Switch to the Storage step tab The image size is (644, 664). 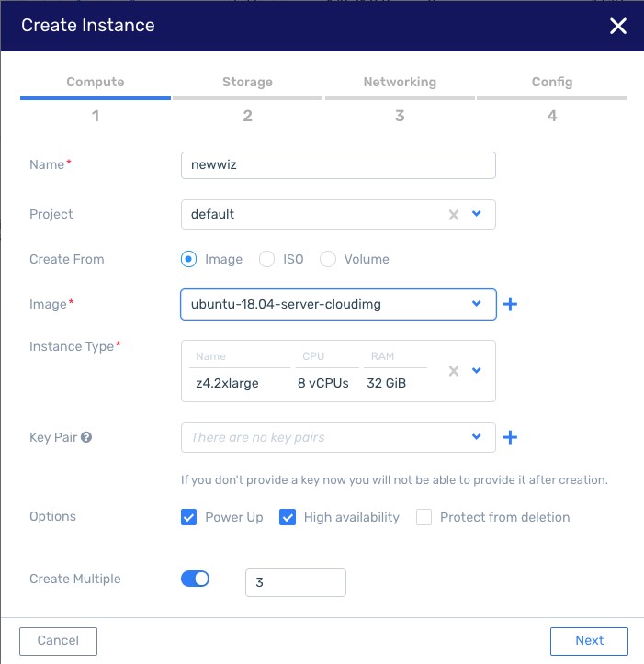(247, 82)
